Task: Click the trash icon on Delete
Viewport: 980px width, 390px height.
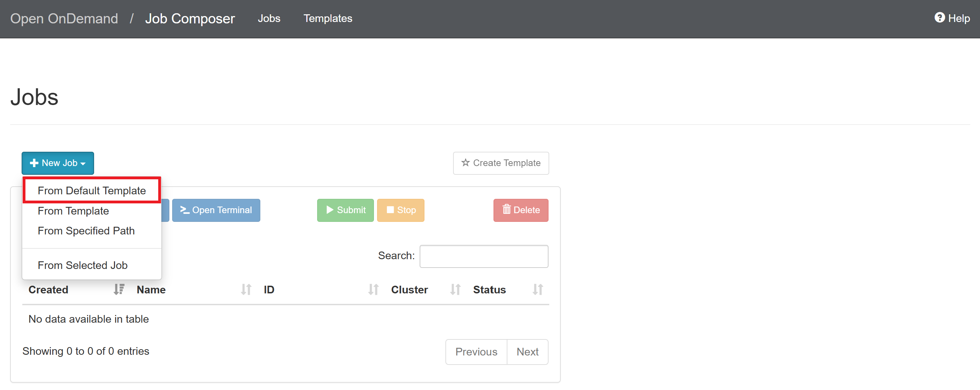Action: click(x=506, y=209)
